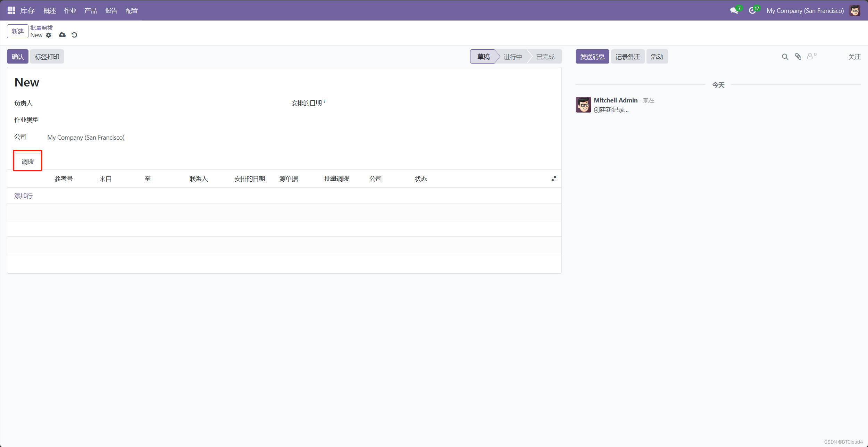Open the 配置 menu
The image size is (868, 447).
(132, 11)
